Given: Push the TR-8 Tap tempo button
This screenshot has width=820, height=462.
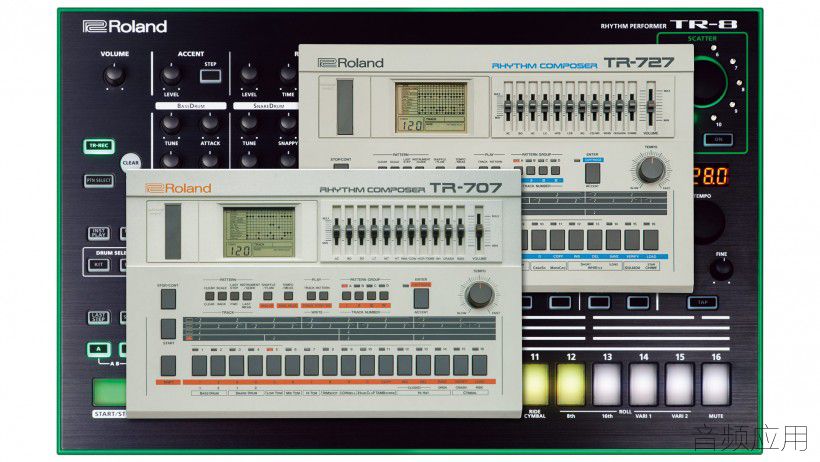Looking at the screenshot, I should 702,302.
